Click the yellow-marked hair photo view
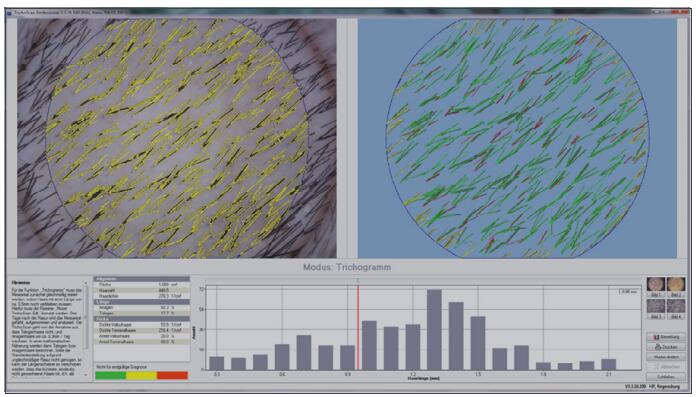 pos(177,138)
